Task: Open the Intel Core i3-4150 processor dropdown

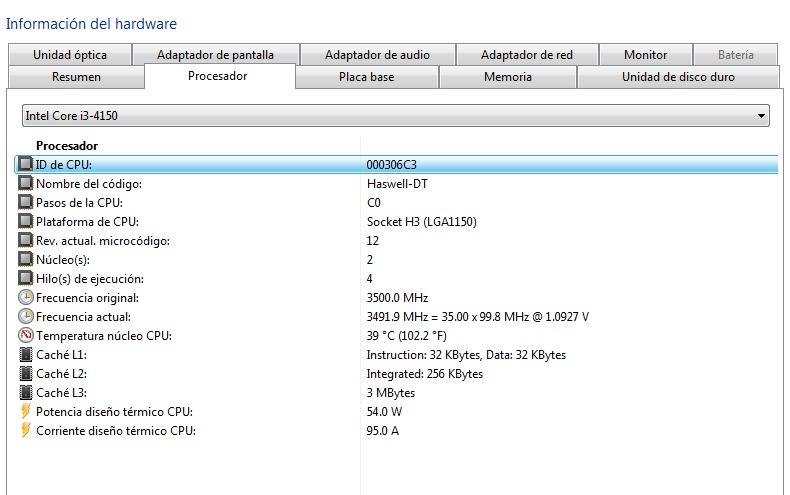Action: 396,116
